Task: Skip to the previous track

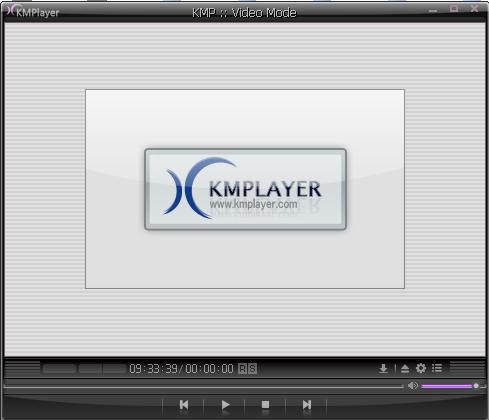Action: coord(184,405)
